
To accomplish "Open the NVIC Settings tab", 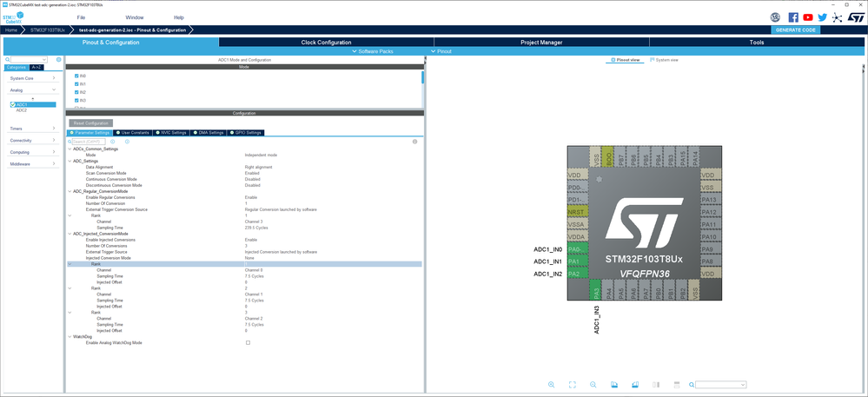I will [x=171, y=133].
